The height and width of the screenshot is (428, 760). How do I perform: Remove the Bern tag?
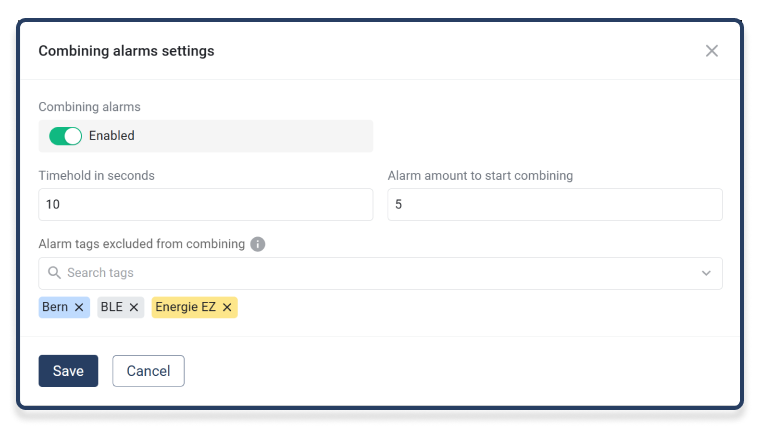(79, 307)
